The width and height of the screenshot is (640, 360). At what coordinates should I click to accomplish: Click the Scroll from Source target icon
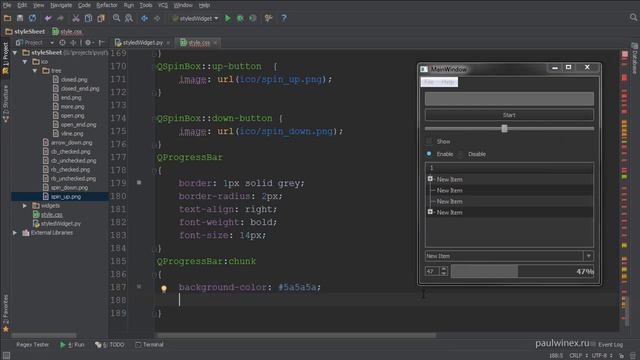62,42
